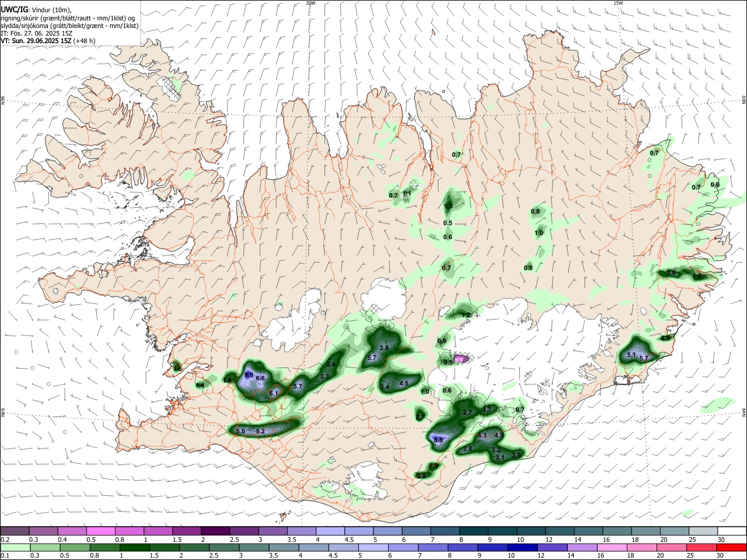Click the 0.3 value beside the pink patch
Image resolution: width=747 pixels, height=560 pixels.
point(448,362)
